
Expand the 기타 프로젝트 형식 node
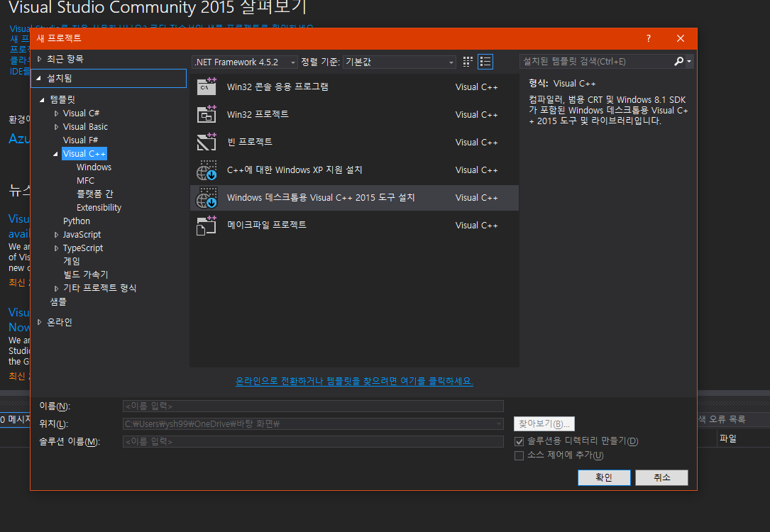(x=56, y=288)
